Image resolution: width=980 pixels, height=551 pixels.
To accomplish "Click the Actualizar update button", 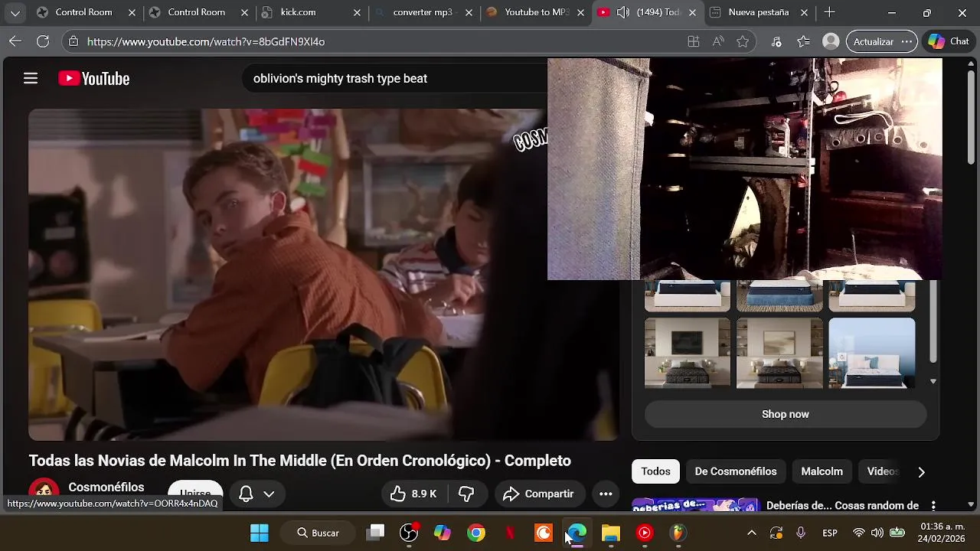I will 874,41.
